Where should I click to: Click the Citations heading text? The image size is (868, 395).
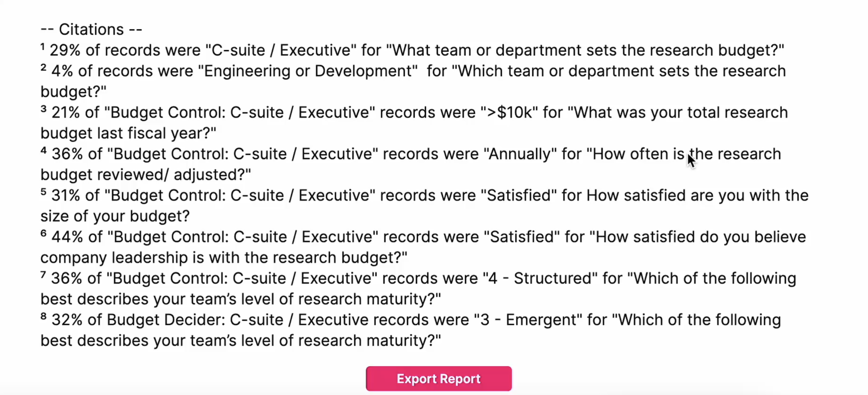pyautogui.click(x=91, y=29)
